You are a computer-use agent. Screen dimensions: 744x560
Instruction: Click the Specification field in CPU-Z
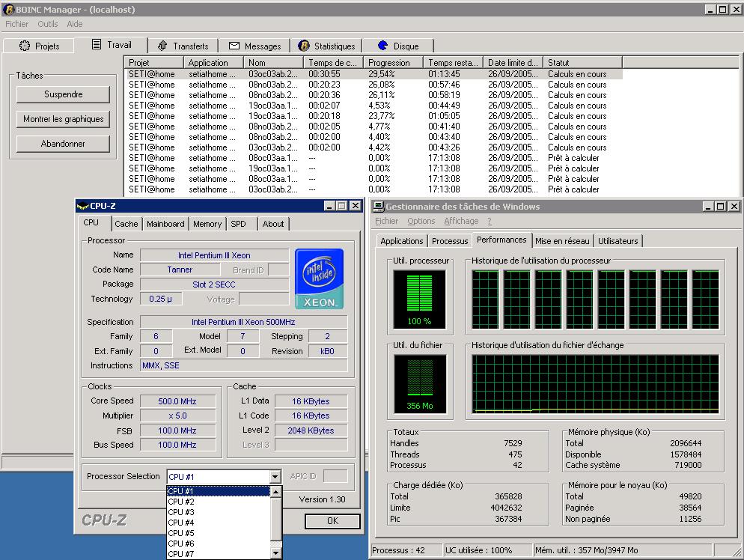tap(243, 322)
